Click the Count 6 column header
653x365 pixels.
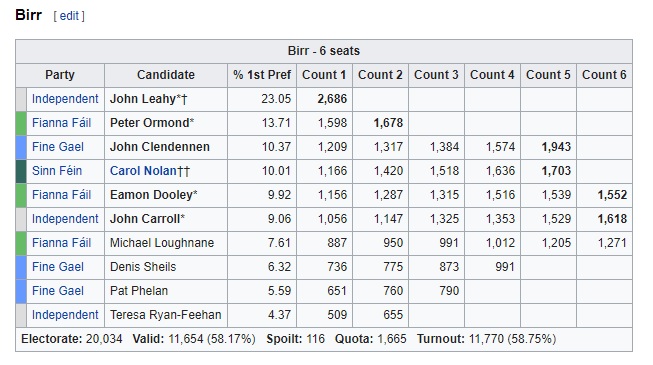point(604,75)
